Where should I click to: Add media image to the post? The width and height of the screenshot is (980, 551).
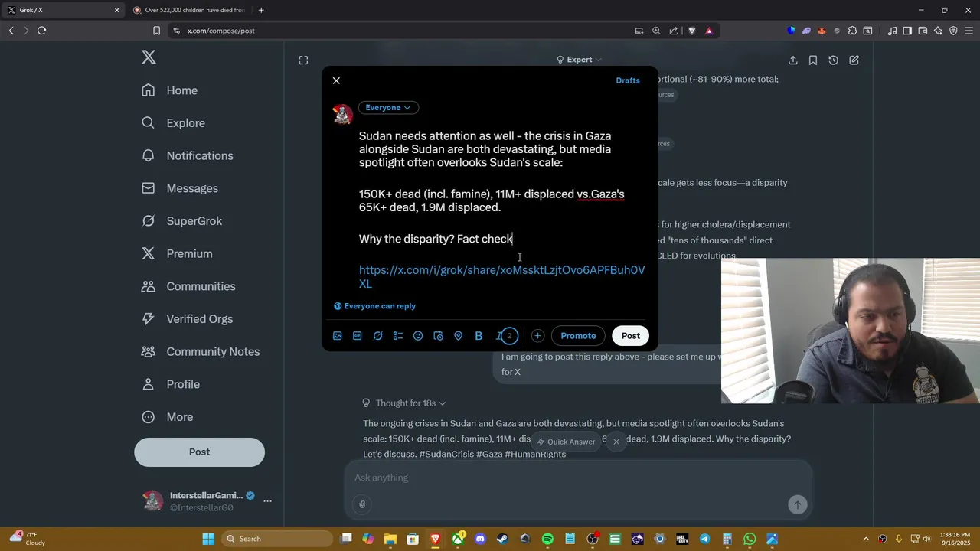(337, 336)
